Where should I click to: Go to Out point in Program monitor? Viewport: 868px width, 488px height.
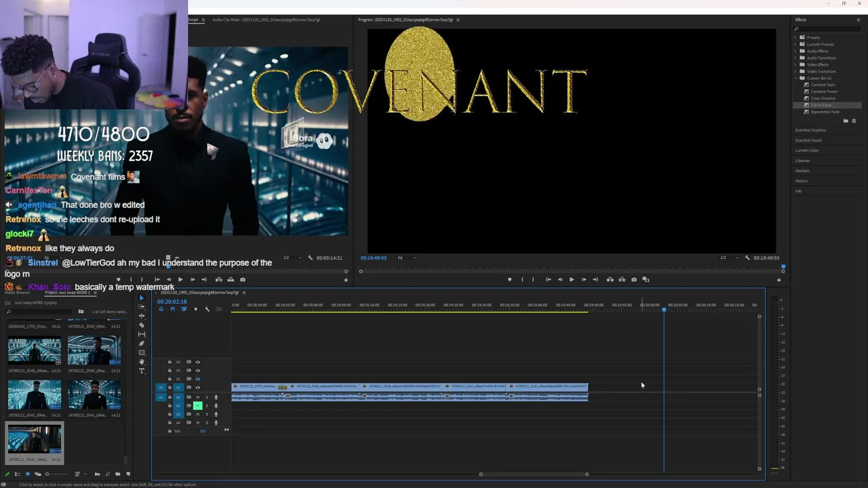coord(595,279)
